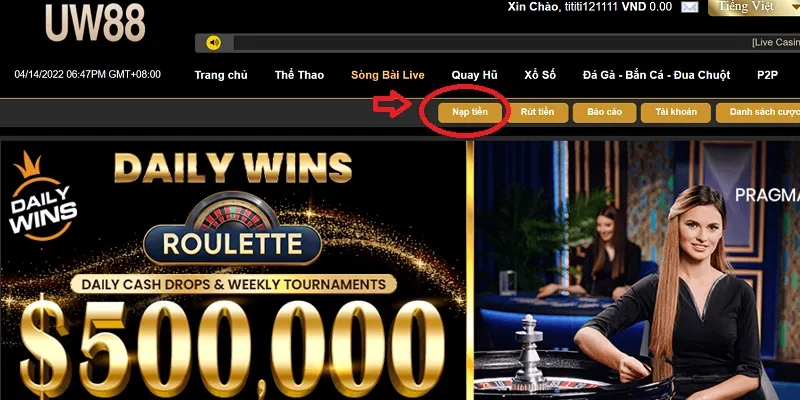Mute the announcement speaker icon
The width and height of the screenshot is (800, 400).
click(x=214, y=43)
